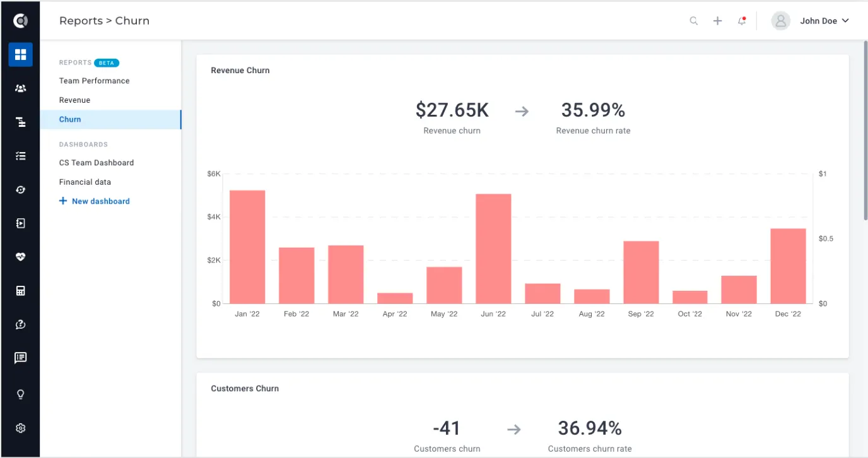Click the vertical page scrollbar
Image resolution: width=868 pixels, height=458 pixels.
[x=865, y=131]
